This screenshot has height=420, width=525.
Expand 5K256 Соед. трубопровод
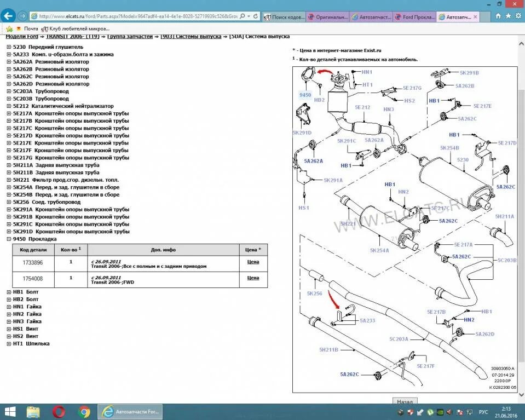pos(9,202)
